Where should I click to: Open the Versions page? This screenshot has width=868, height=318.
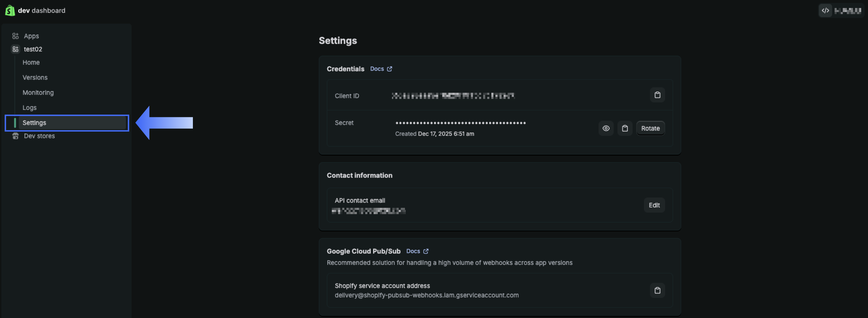35,78
